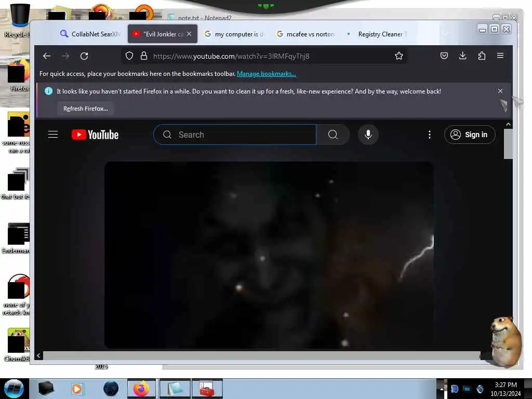Open the Pocket save icon
Viewport: 532px width, 399px height.
pos(444,56)
